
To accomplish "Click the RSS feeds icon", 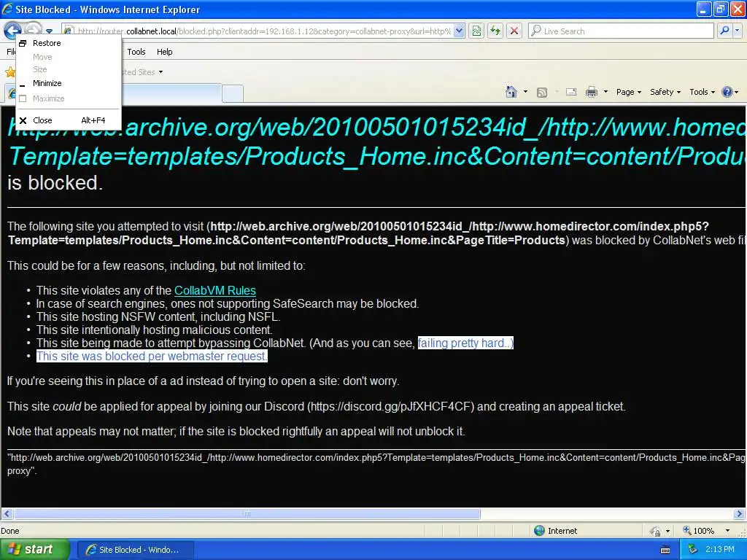I will pos(542,92).
